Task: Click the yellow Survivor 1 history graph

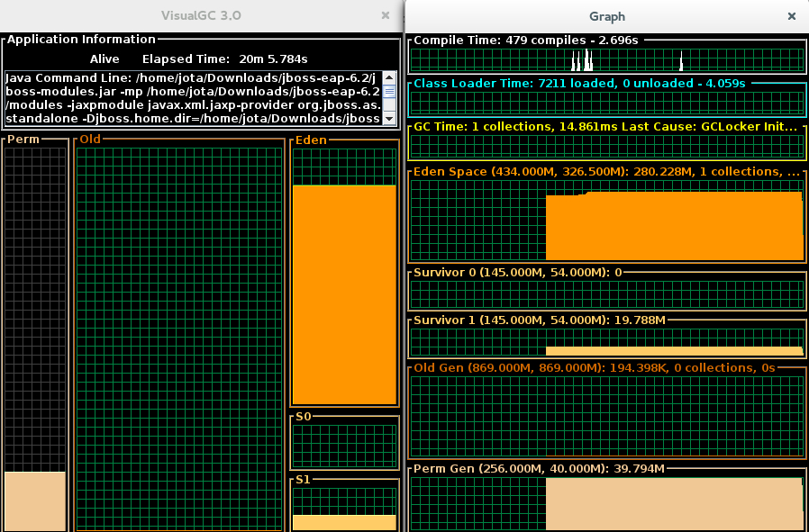Action: point(675,351)
